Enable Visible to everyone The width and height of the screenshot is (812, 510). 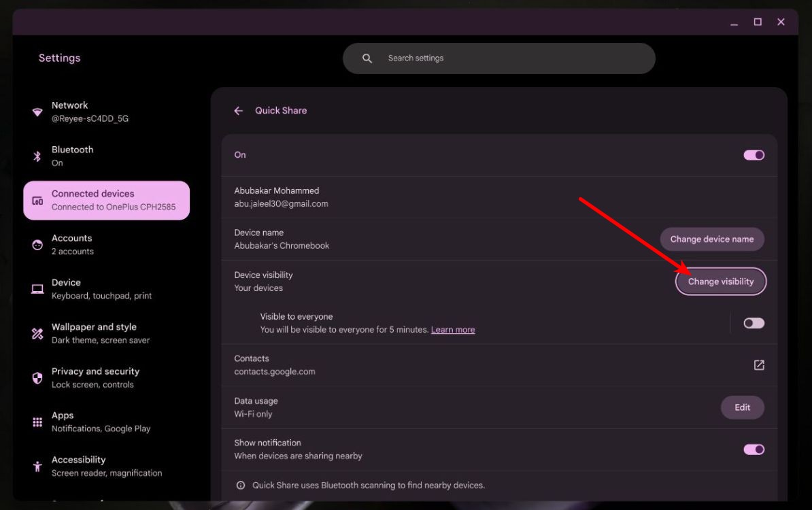point(754,322)
